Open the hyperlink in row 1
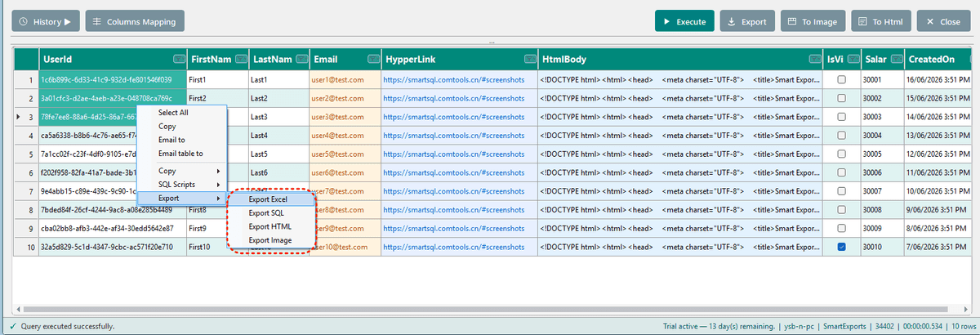980x335 pixels. click(453, 80)
